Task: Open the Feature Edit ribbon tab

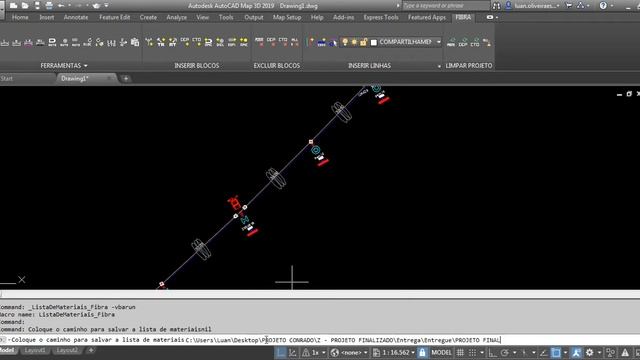Action: pos(114,18)
